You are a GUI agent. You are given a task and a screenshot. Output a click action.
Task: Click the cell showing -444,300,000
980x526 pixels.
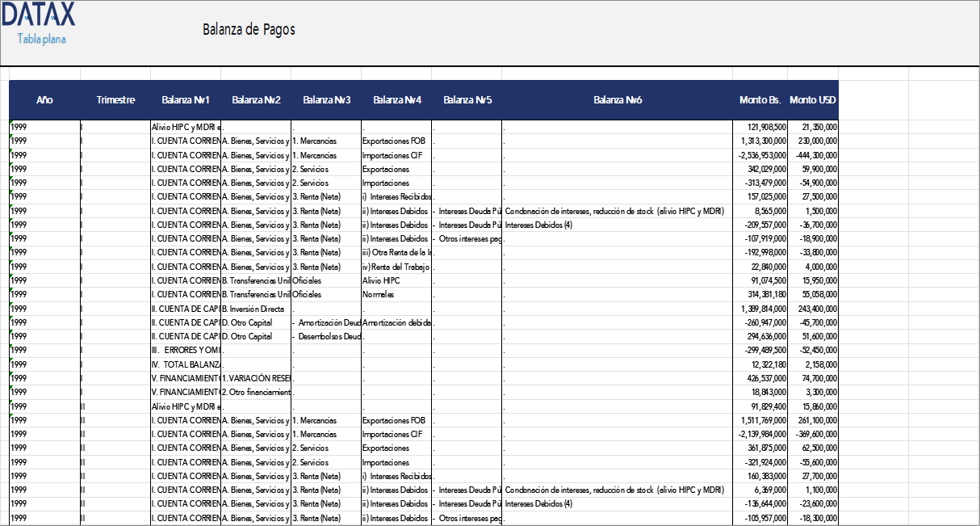(x=815, y=155)
